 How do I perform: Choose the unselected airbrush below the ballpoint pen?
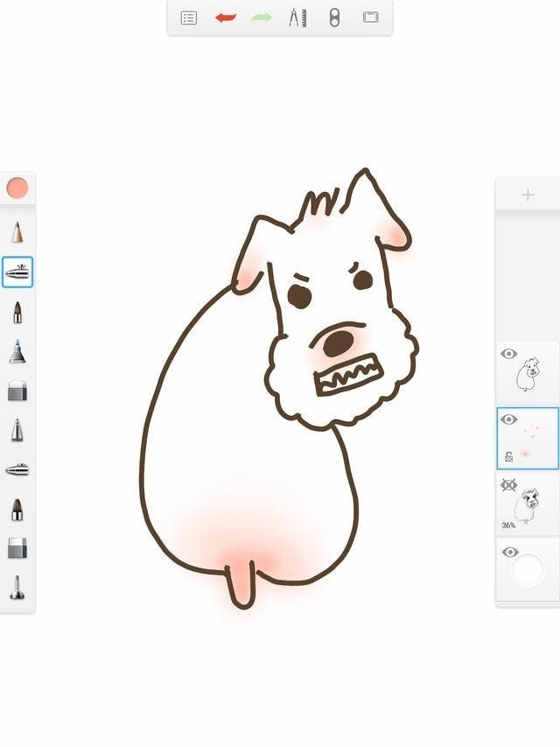click(17, 469)
